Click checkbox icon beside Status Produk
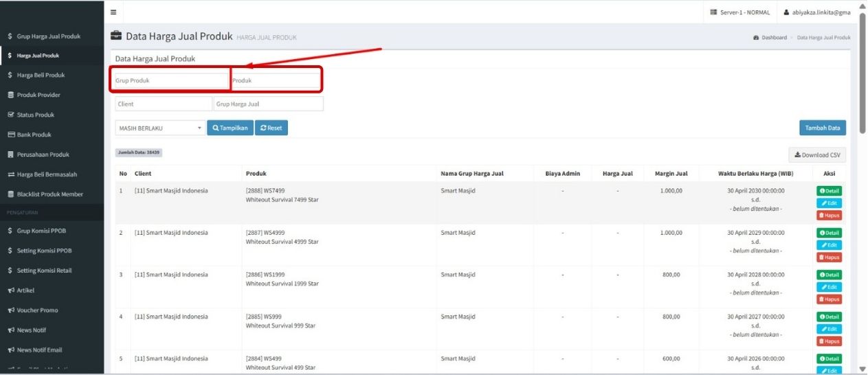This screenshot has height=375, width=868. [10, 115]
